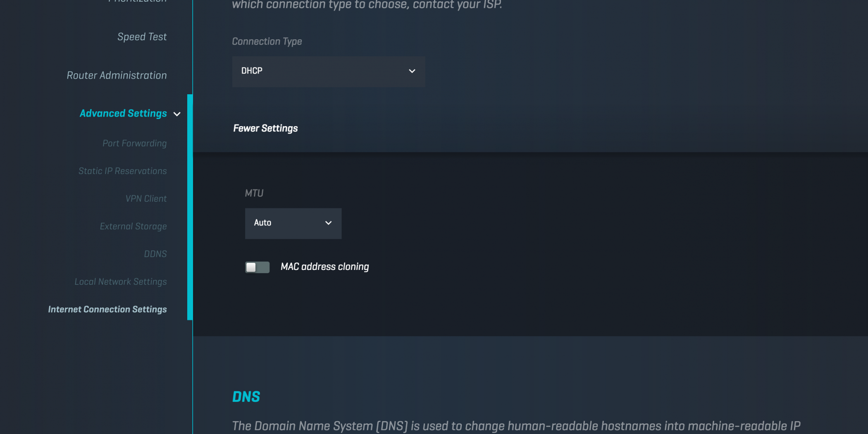Image resolution: width=868 pixels, height=434 pixels.
Task: Select Internet Connection Settings item
Action: 107,310
